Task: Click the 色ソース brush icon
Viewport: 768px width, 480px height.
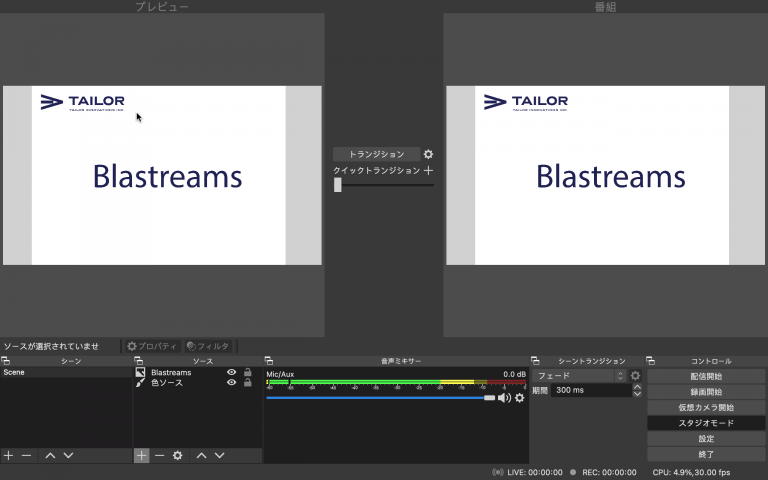Action: pyautogui.click(x=140, y=383)
